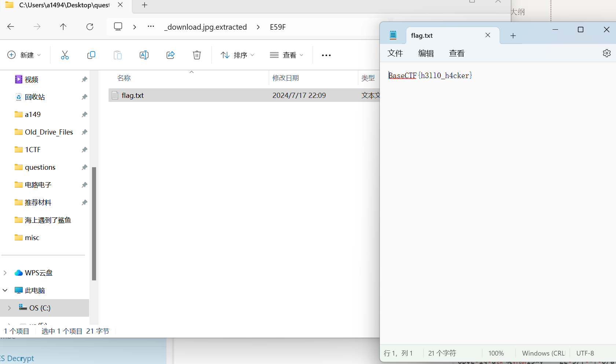
Task: Open Notepad 查看 menu
Action: tap(457, 54)
